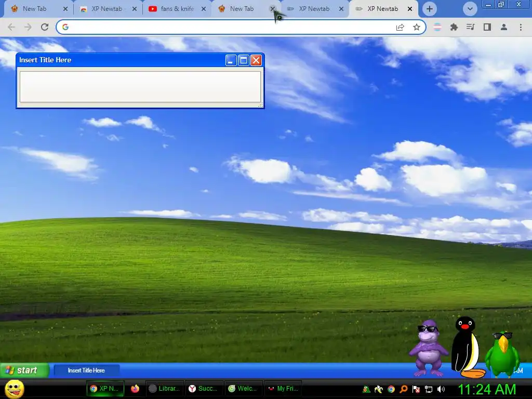
Task: Open the volume speaker tray icon
Action: (441, 389)
